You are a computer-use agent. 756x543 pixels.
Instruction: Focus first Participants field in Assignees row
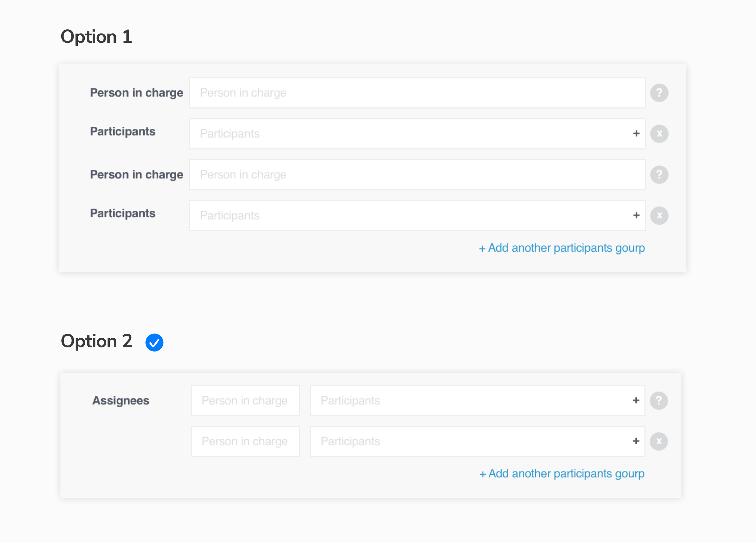pos(467,400)
